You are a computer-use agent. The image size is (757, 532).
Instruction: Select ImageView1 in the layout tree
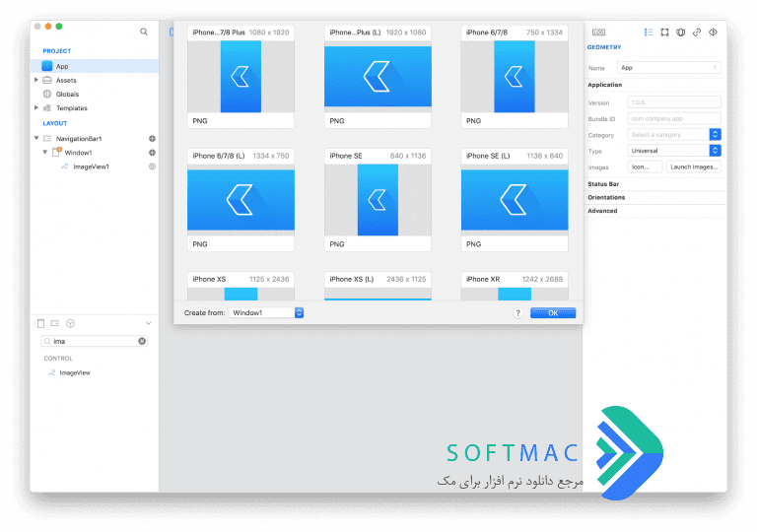point(91,166)
